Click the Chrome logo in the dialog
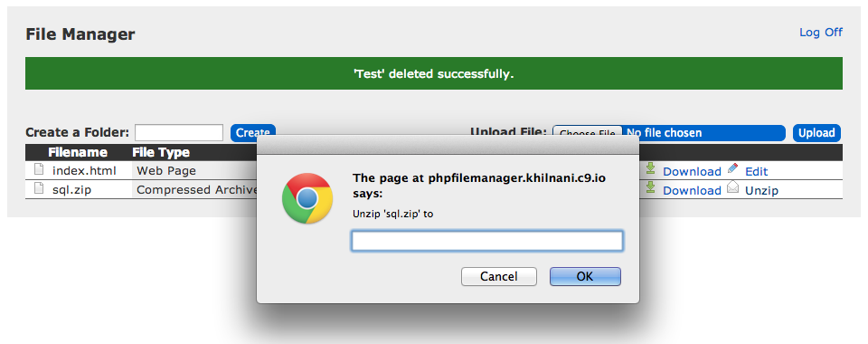Viewport: 868px width, 344px height. 307,198
